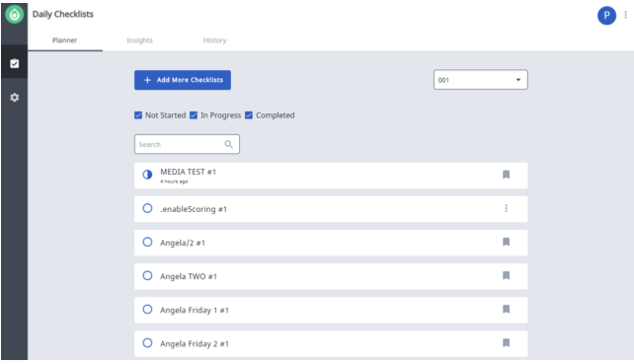Switch to the History tab
This screenshot has width=634, height=364.
tap(214, 40)
